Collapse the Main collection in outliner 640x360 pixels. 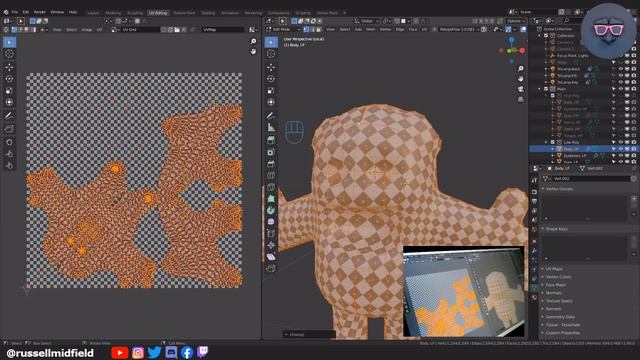click(x=540, y=89)
